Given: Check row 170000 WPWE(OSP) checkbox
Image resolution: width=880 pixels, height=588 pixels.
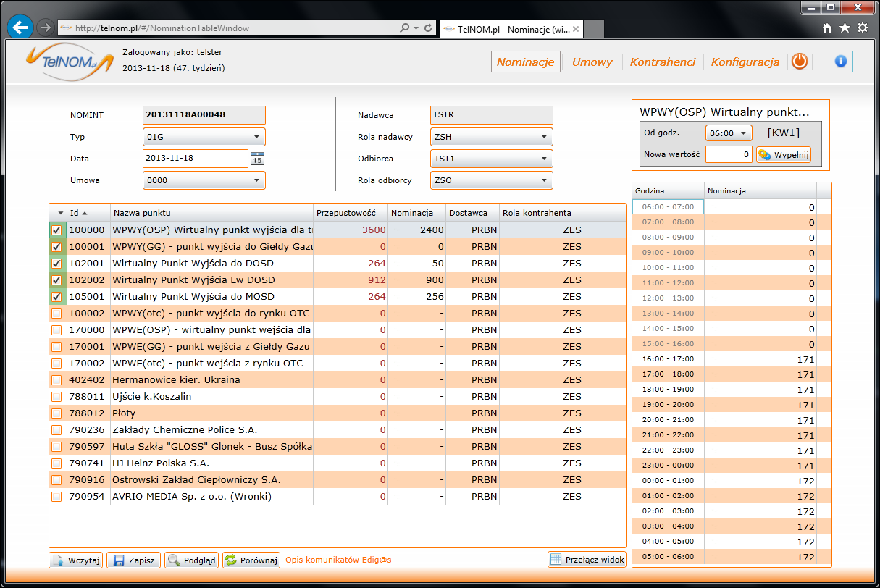Looking at the screenshot, I should tap(56, 329).
